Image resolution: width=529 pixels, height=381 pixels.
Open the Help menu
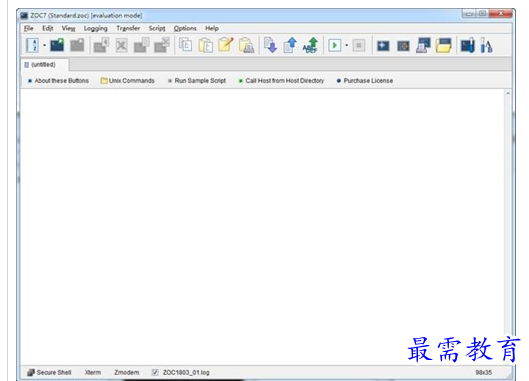[212, 28]
